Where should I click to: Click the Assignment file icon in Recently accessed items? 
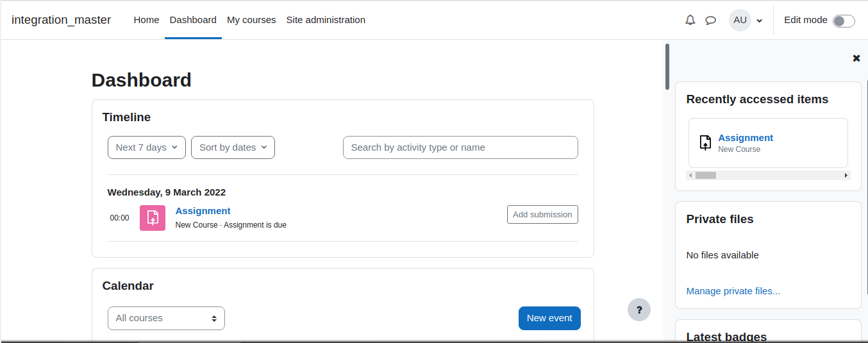(x=705, y=142)
